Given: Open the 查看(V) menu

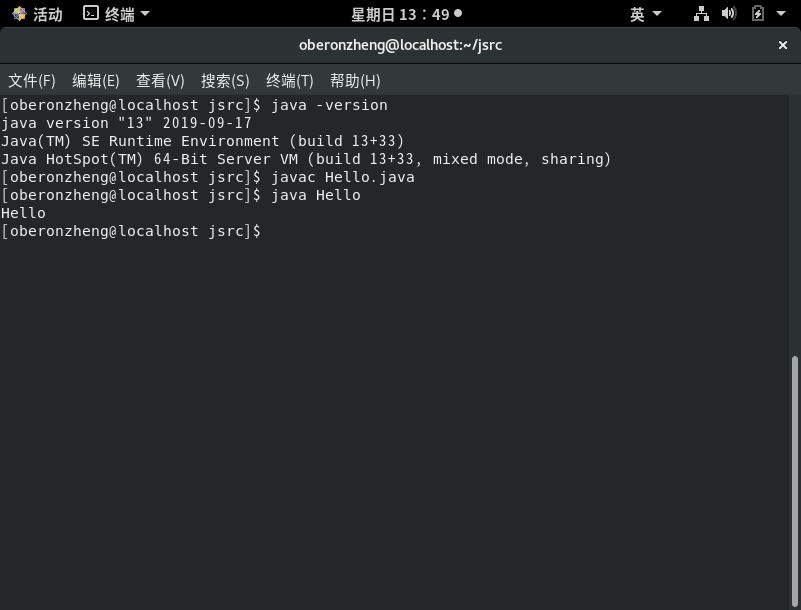Looking at the screenshot, I should pos(160,81).
